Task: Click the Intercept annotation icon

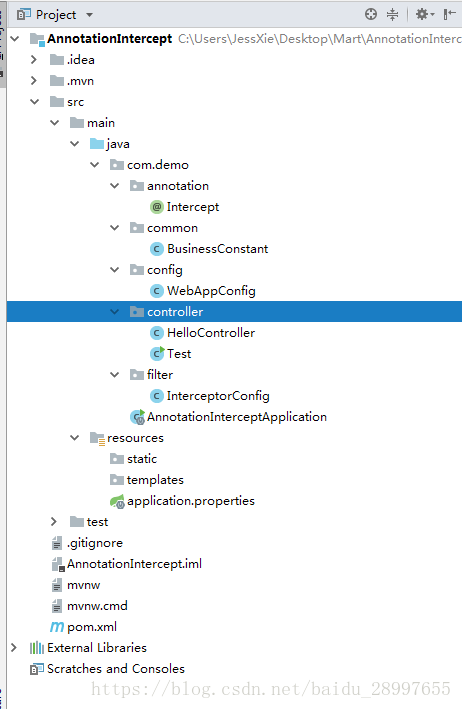Action: click(x=156, y=207)
